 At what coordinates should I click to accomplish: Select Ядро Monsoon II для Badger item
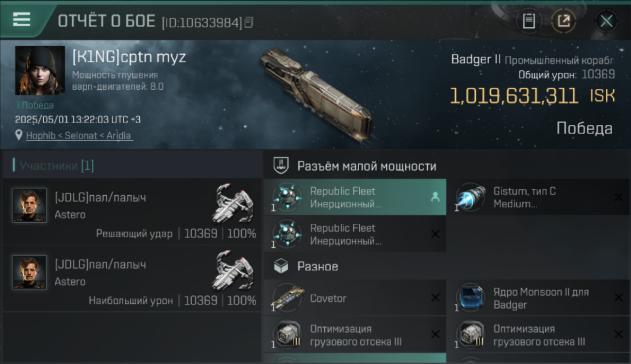pos(538,298)
